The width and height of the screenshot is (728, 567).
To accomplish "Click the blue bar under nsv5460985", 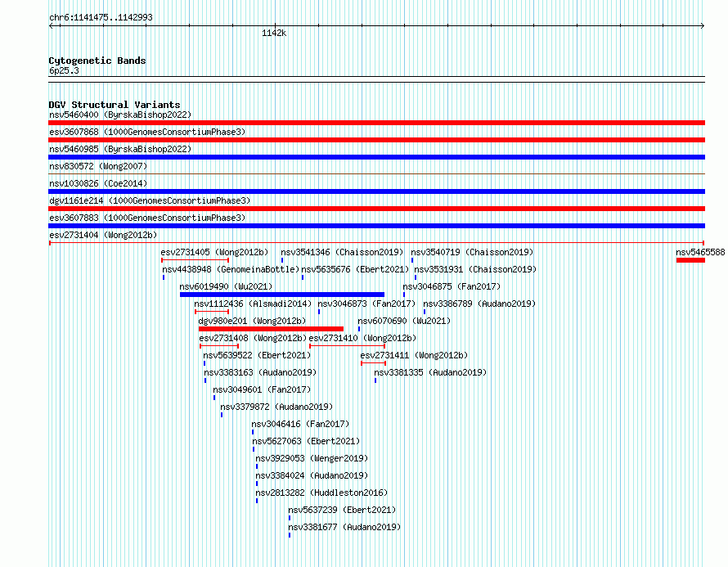I will (x=376, y=157).
